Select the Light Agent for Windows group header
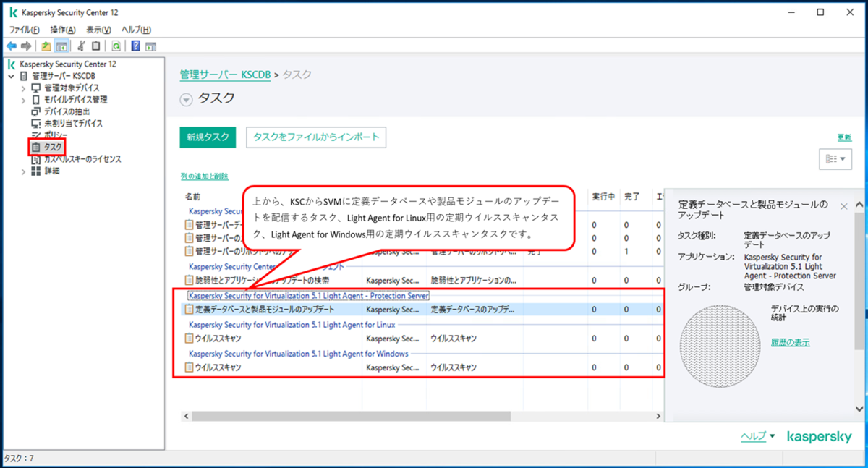Screen dimensions: 868x468 click(x=298, y=354)
